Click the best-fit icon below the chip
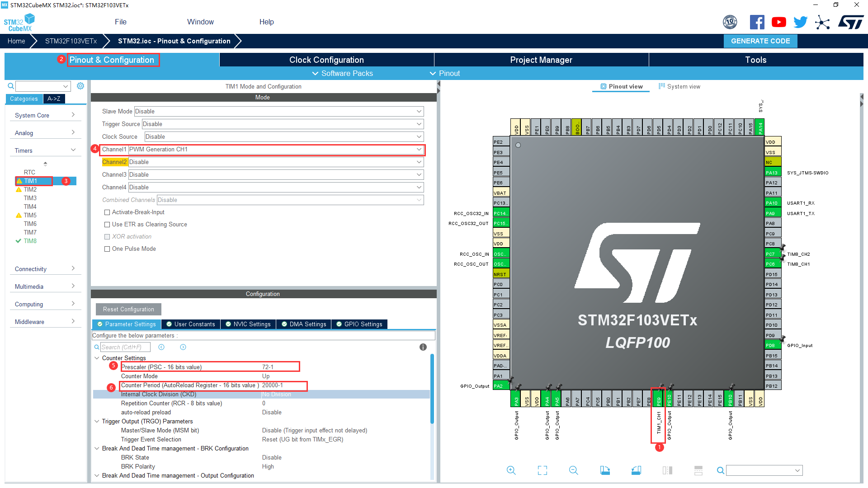868x488 pixels. tap(542, 470)
